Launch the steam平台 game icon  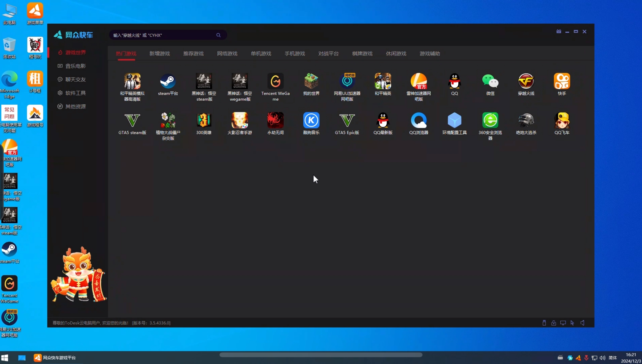point(168,82)
